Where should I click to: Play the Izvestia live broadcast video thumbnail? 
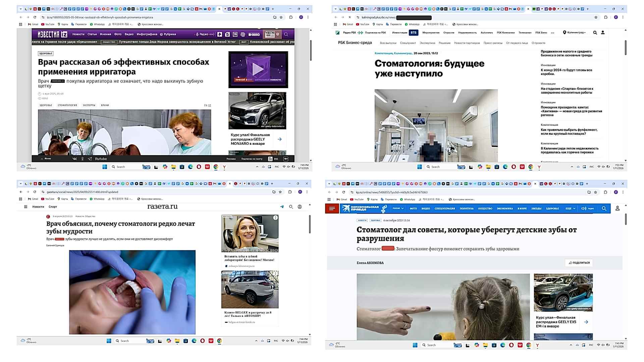click(258, 69)
